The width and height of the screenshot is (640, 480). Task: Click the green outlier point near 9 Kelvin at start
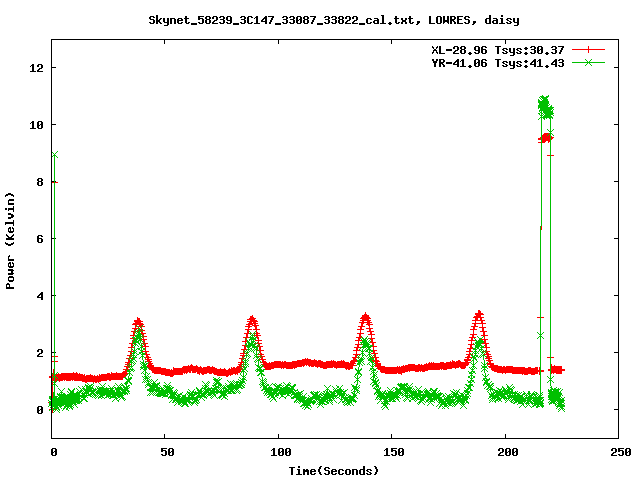pos(54,155)
